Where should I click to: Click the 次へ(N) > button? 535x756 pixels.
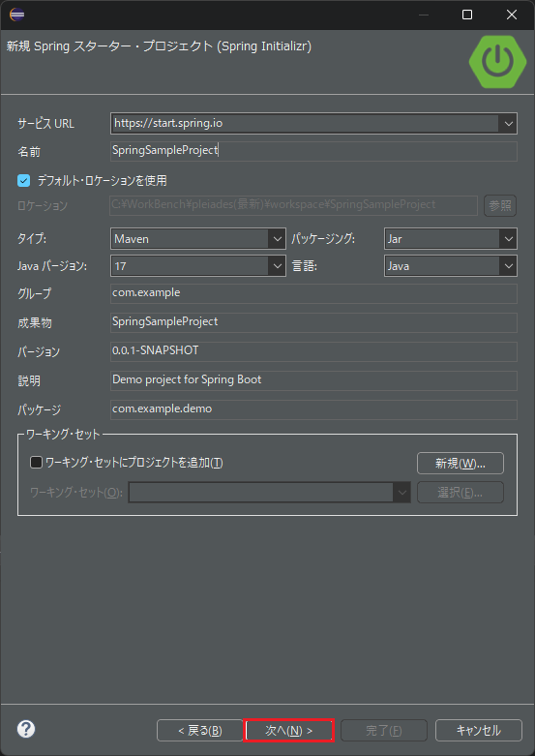pos(288,731)
